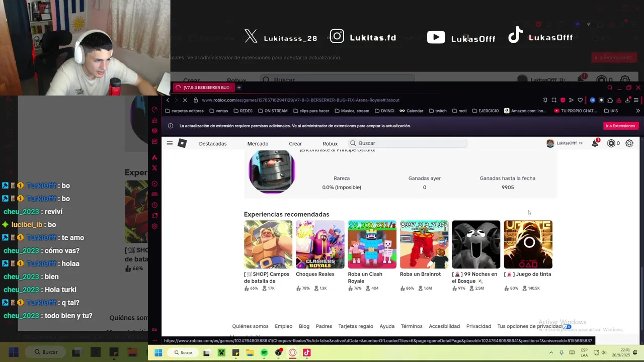Click the LukitasOfff profile avatar
644x362 pixels.
point(550,143)
